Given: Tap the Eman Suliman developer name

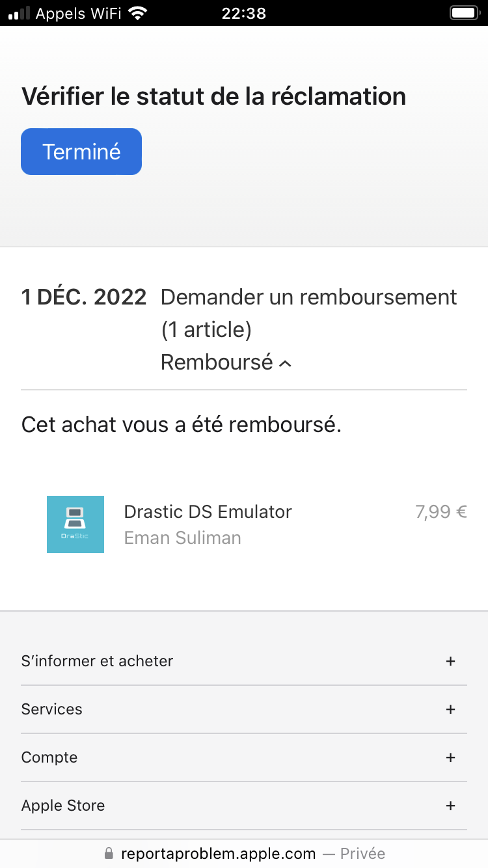Looking at the screenshot, I should (x=182, y=538).
